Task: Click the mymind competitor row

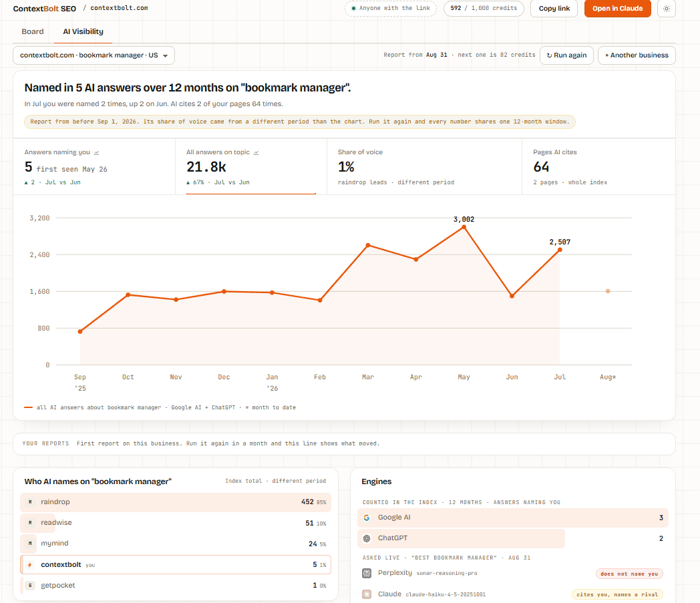Action: pos(176,543)
